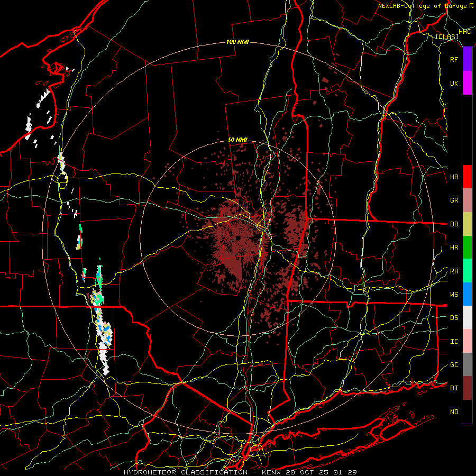Click the ND legend label
This screenshot has width=476, height=476.
pos(454,412)
